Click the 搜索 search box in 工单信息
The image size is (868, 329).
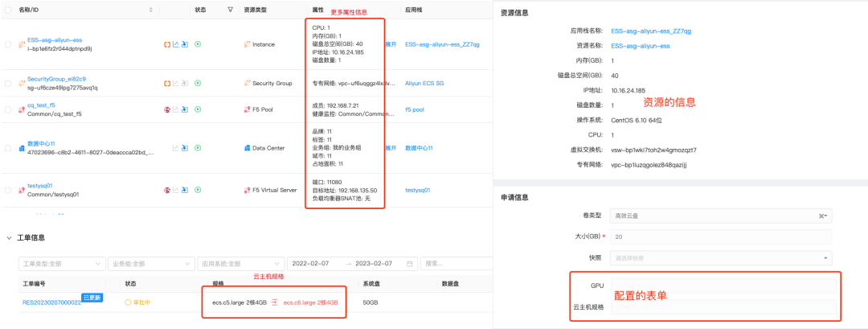(x=457, y=264)
